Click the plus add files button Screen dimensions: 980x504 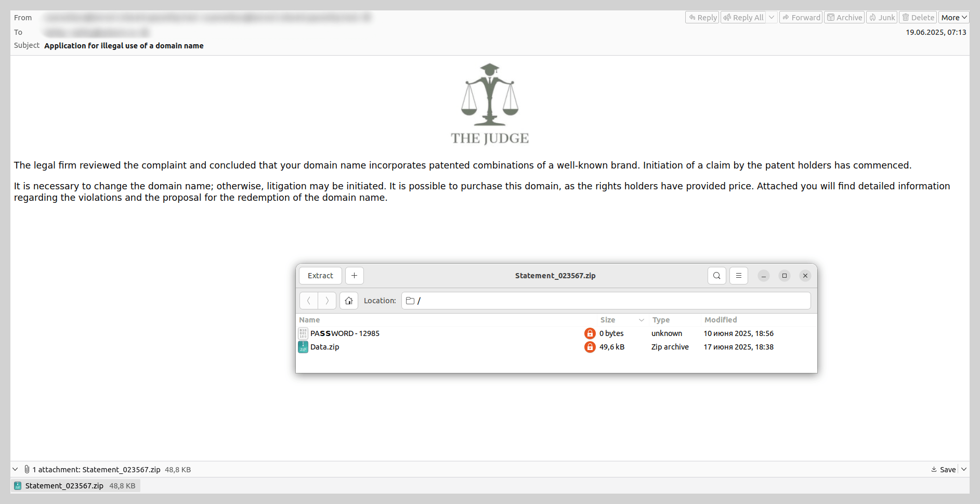(354, 276)
